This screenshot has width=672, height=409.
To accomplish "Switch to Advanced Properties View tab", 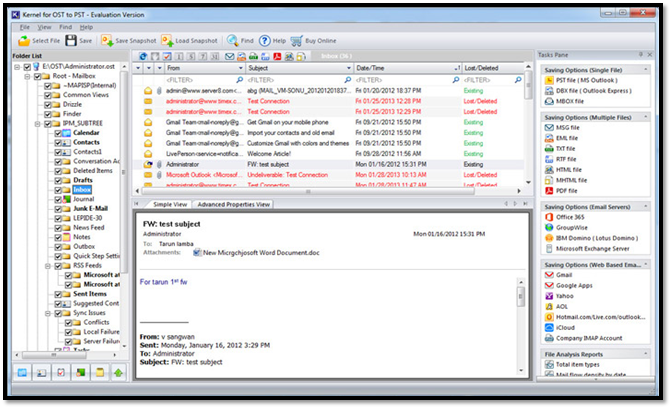I will coord(234,204).
